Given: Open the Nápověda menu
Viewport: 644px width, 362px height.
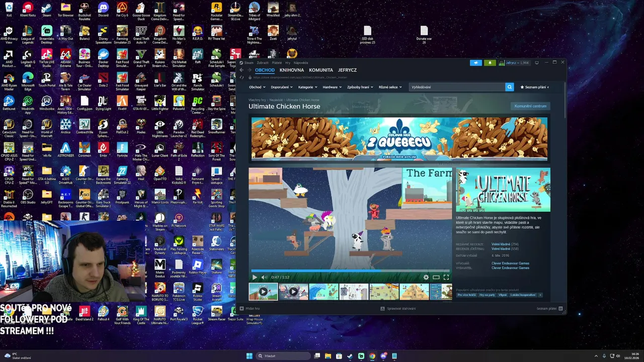Looking at the screenshot, I should tap(301, 63).
